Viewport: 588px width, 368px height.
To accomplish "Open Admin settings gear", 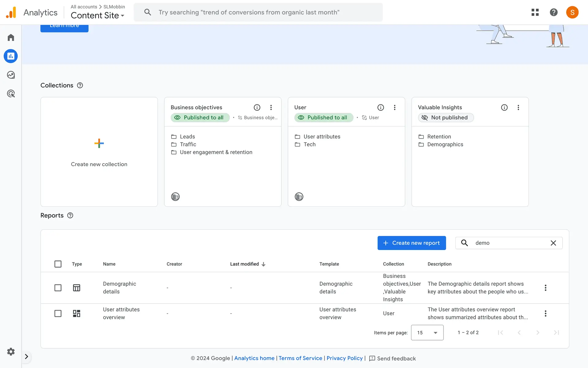I will (x=11, y=351).
